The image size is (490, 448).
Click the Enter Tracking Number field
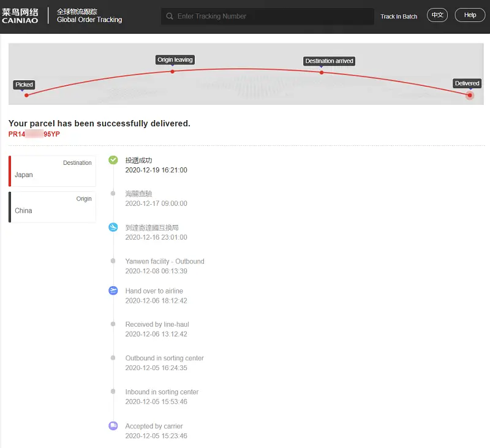(x=273, y=17)
